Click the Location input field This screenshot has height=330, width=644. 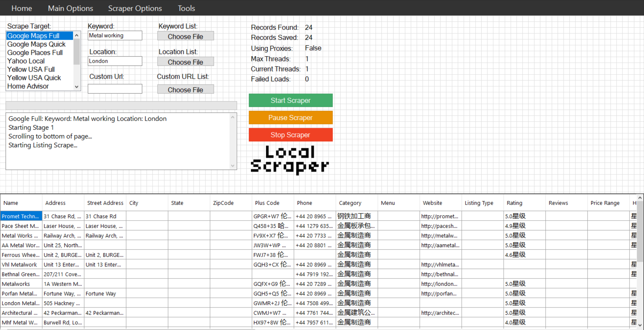(x=115, y=61)
